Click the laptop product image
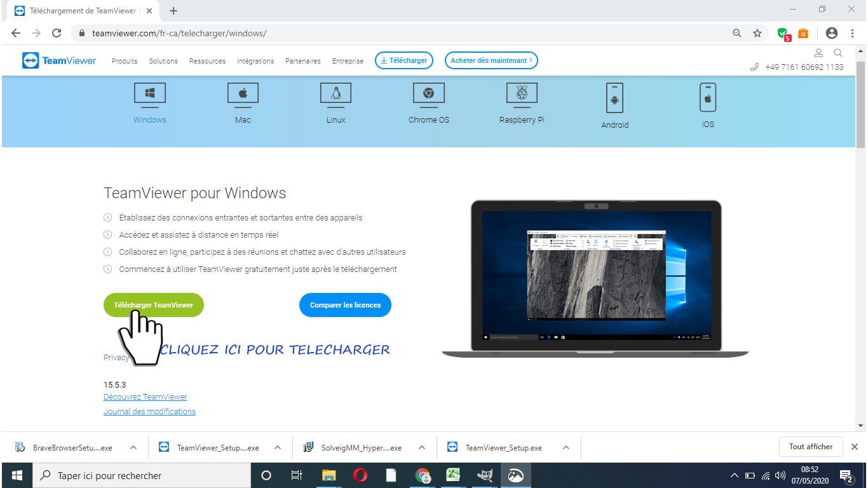This screenshot has height=488, width=868. point(595,278)
